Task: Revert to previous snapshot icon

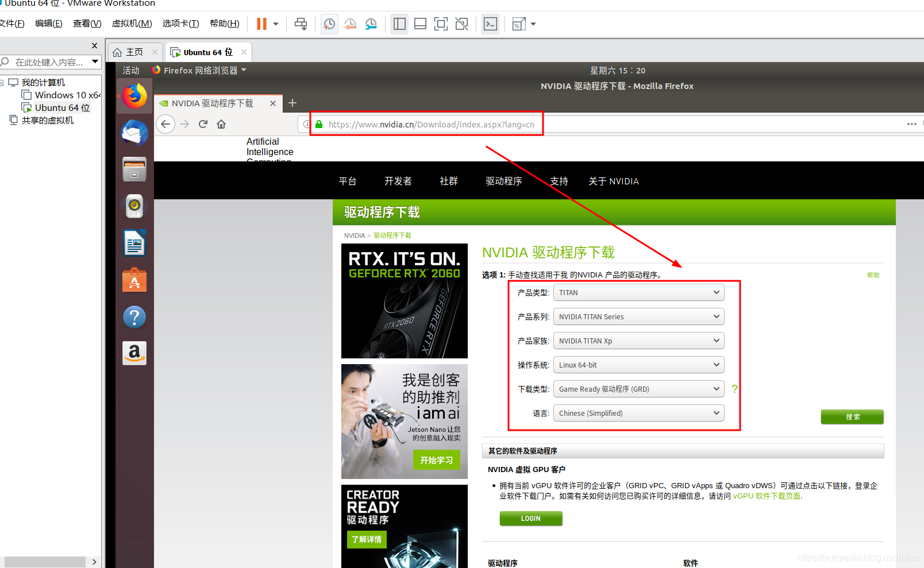Action: 350,24
